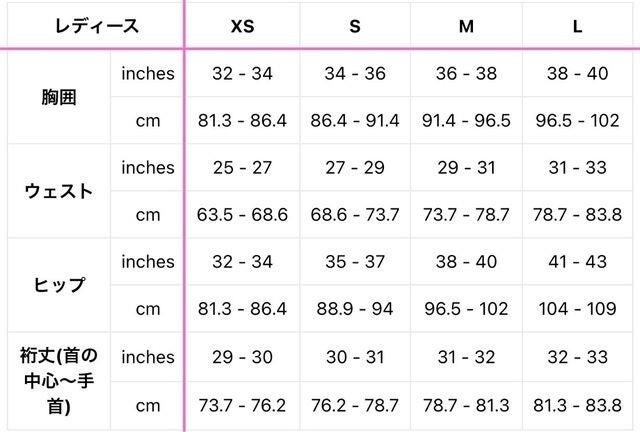Select the sleeve cm value 81.3 - 83.8
This screenshot has width=640, height=432.
(578, 405)
